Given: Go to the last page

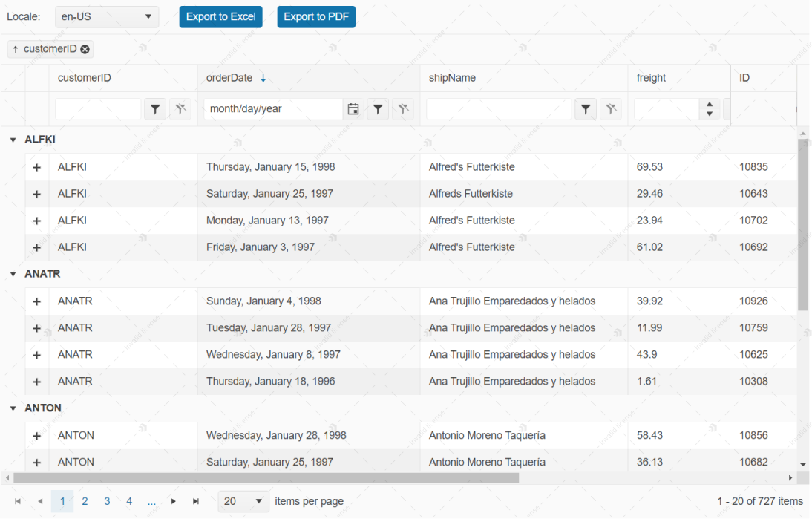Looking at the screenshot, I should coord(196,501).
